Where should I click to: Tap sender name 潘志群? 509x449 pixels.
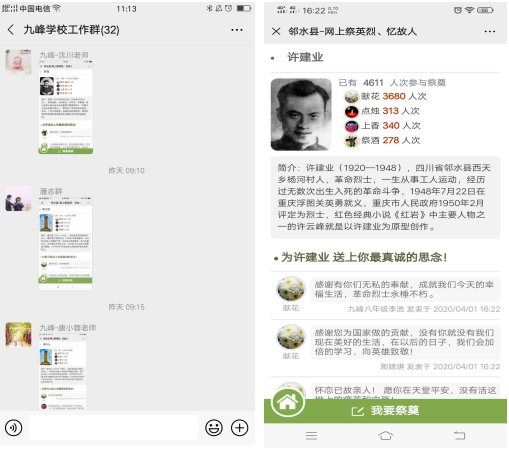(51, 191)
